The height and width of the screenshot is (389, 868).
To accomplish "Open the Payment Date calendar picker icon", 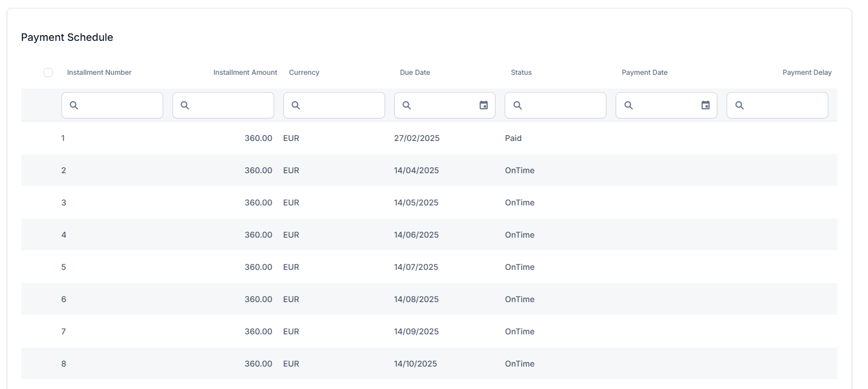I will [705, 105].
